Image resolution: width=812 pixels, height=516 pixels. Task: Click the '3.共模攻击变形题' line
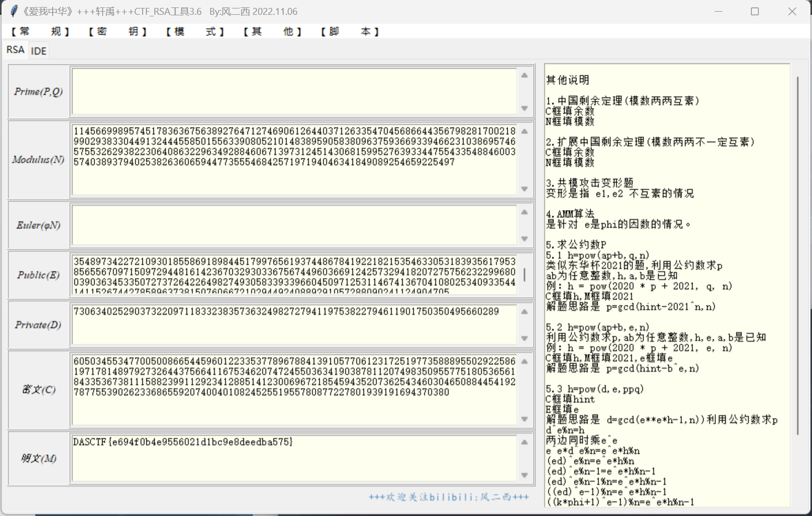point(590,183)
